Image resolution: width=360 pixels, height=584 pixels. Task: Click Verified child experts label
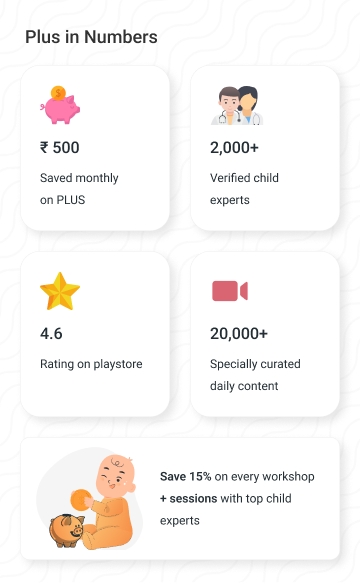[x=244, y=189]
